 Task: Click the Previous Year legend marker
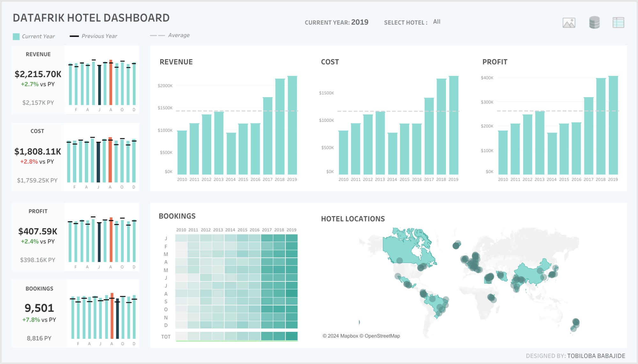(74, 36)
